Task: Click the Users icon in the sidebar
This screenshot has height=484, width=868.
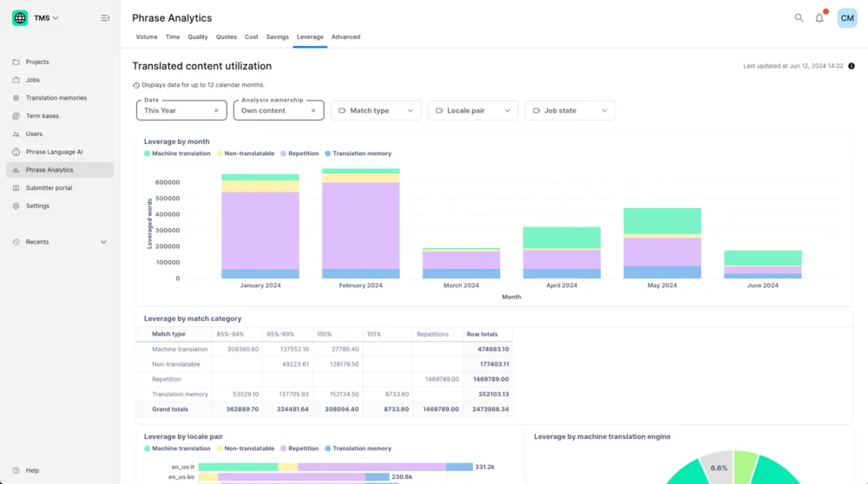Action: [16, 134]
